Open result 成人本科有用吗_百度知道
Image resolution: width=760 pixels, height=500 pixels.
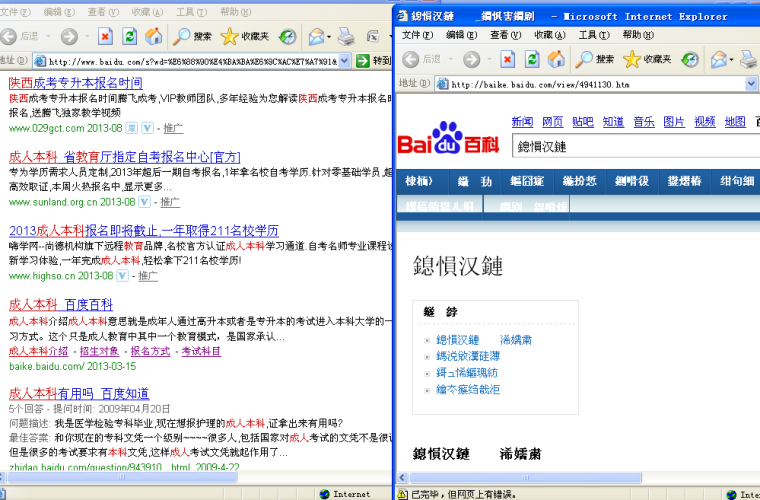79,393
